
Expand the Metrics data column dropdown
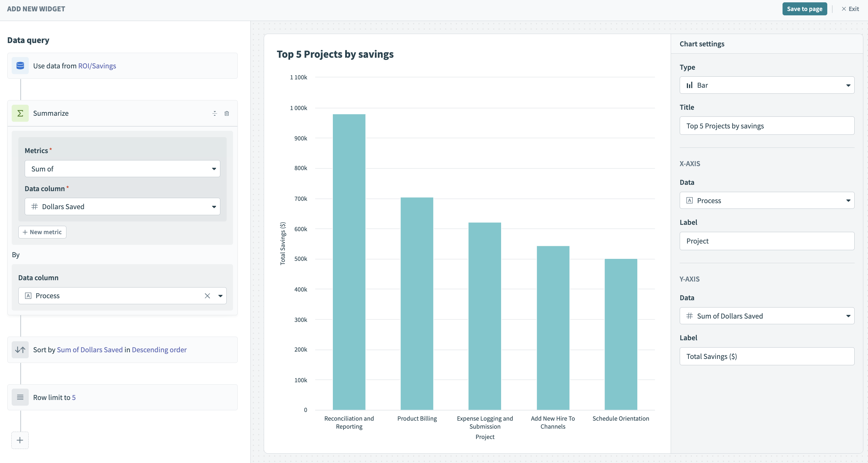[x=214, y=206]
